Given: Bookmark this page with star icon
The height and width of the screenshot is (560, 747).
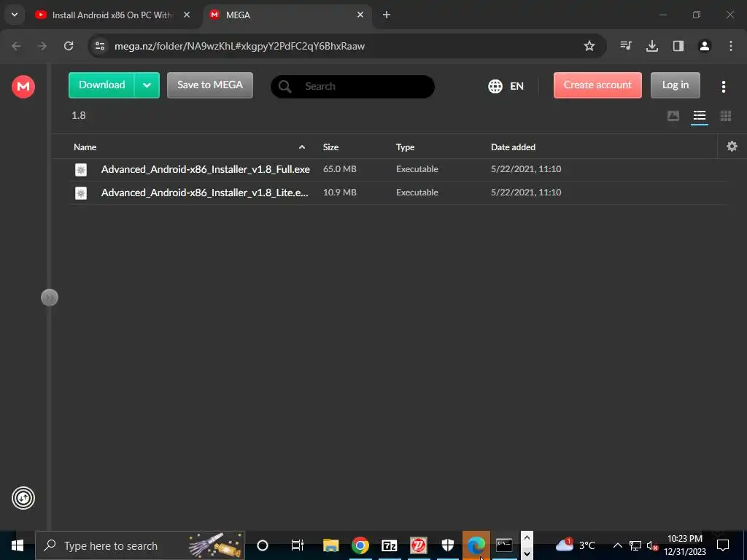Looking at the screenshot, I should [589, 46].
